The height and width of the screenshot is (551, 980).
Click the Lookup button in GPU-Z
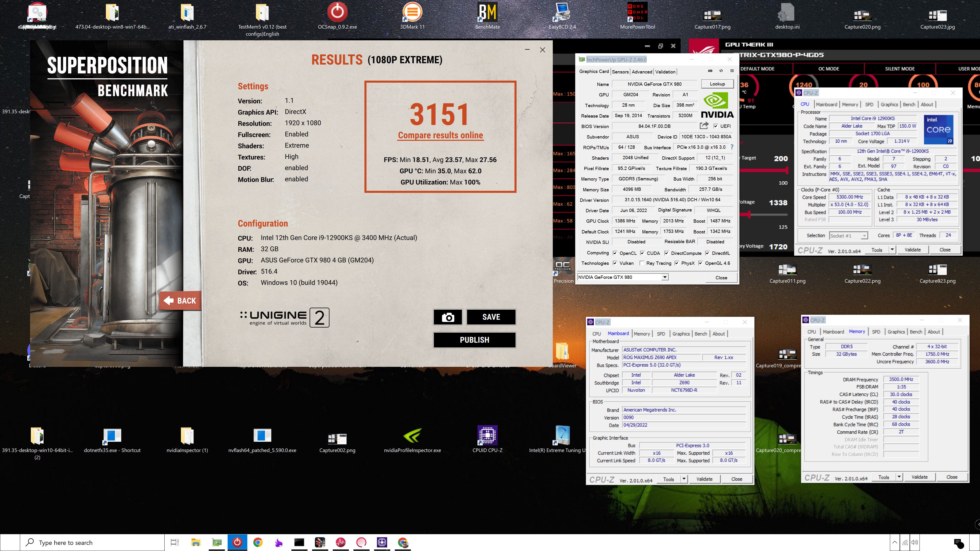717,84
